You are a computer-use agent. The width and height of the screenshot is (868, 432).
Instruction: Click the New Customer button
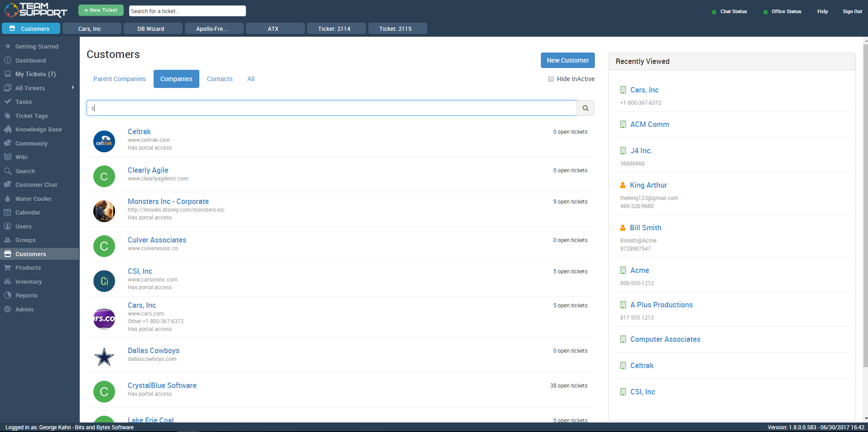pyautogui.click(x=568, y=60)
